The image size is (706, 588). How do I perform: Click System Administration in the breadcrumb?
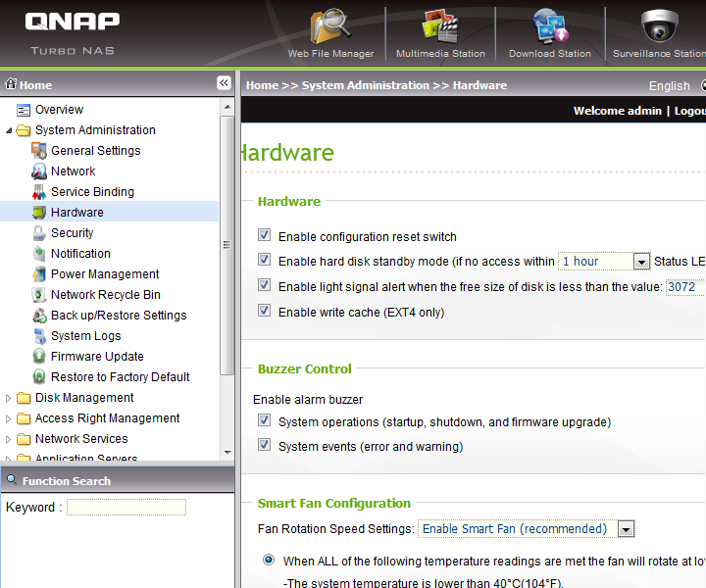click(365, 85)
